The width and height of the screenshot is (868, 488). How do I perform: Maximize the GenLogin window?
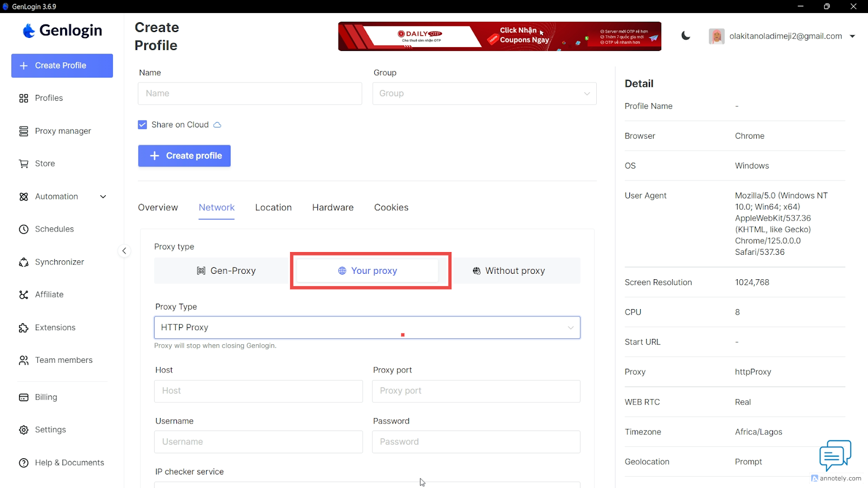(x=827, y=7)
